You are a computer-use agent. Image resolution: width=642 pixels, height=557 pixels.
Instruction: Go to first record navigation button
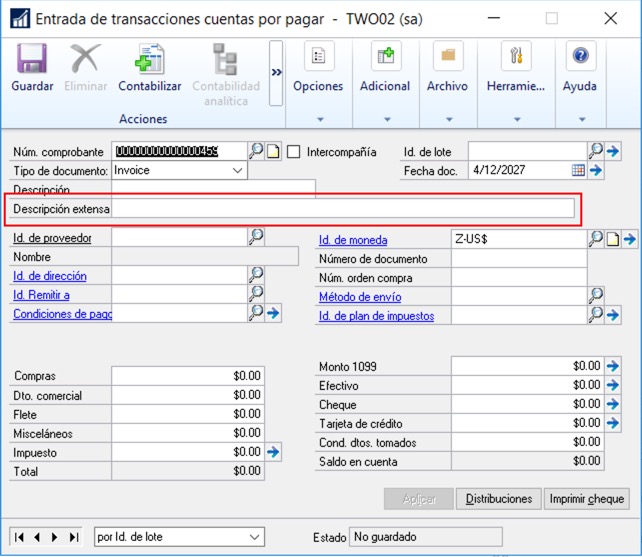[19, 537]
